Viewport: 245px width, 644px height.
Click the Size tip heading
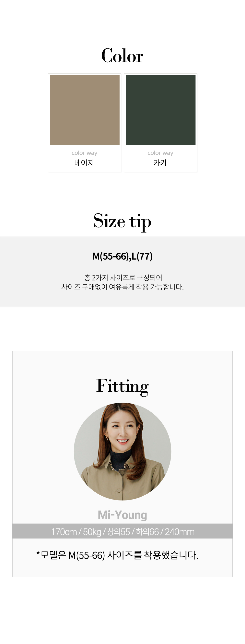pyautogui.click(x=122, y=221)
